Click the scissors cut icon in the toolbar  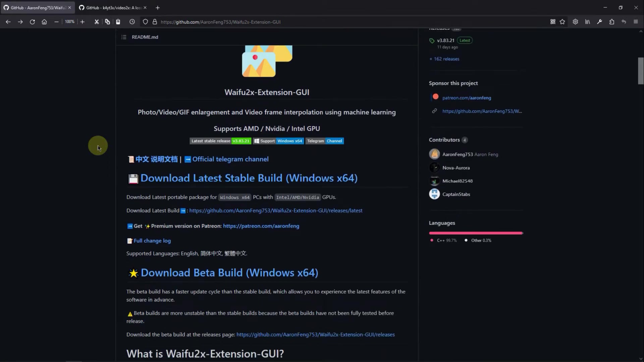(x=97, y=22)
